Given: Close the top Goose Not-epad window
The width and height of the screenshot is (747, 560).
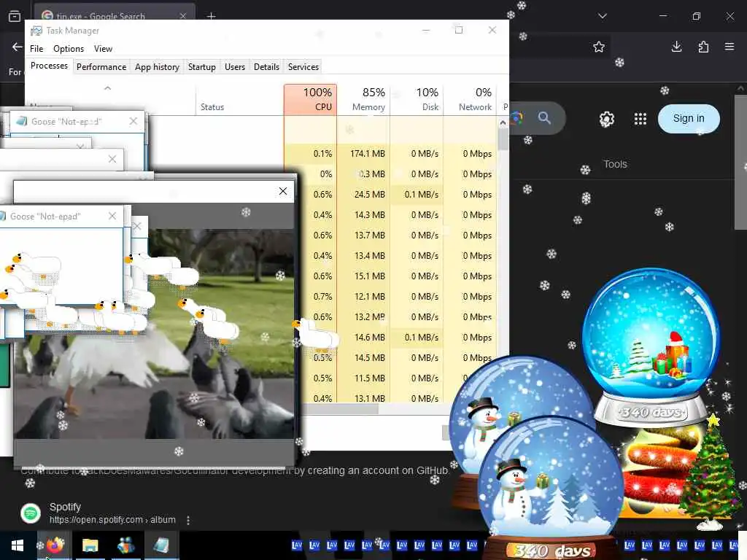Looking at the screenshot, I should click(133, 122).
